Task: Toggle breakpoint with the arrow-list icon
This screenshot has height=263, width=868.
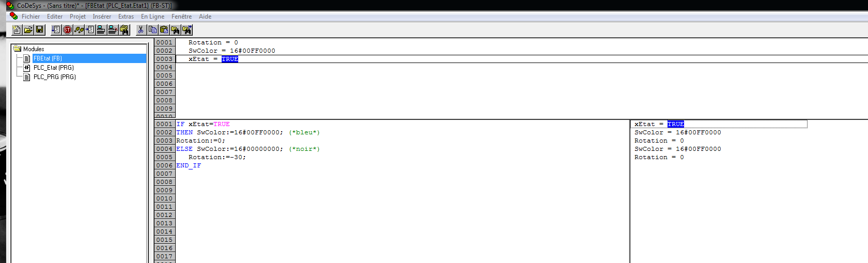Action: 90,29
